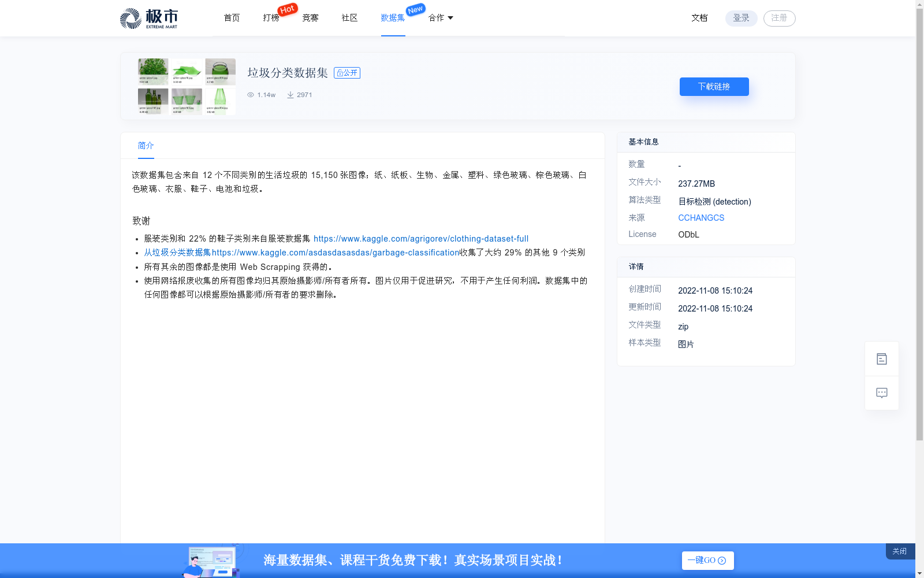The width and height of the screenshot is (924, 578).
Task: Select the 数据集 nav item
Action: (x=393, y=18)
